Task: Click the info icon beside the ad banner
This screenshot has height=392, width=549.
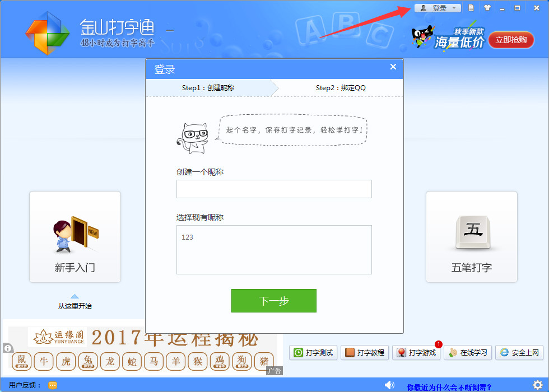Action: click(8, 348)
